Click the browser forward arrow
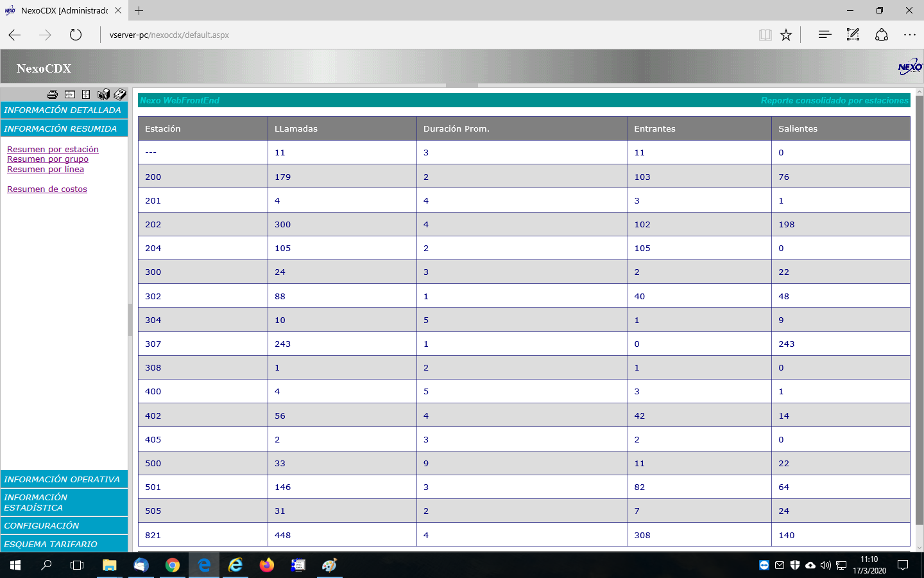The height and width of the screenshot is (578, 924). tap(45, 35)
